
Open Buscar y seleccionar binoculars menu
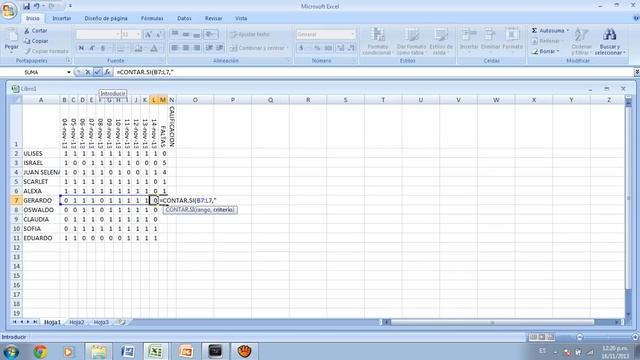click(610, 41)
